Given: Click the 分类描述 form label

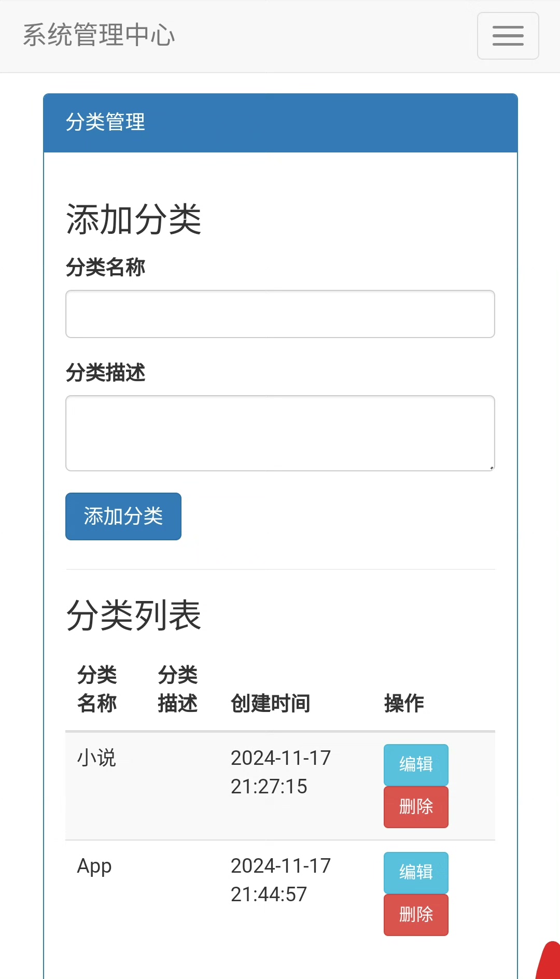Looking at the screenshot, I should pos(105,373).
